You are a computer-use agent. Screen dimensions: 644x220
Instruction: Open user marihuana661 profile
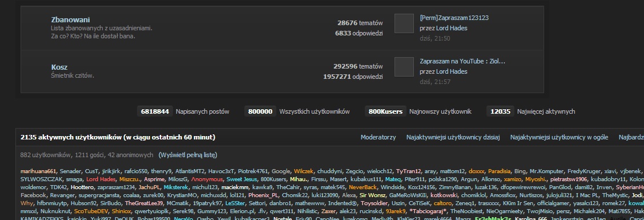tap(38, 171)
